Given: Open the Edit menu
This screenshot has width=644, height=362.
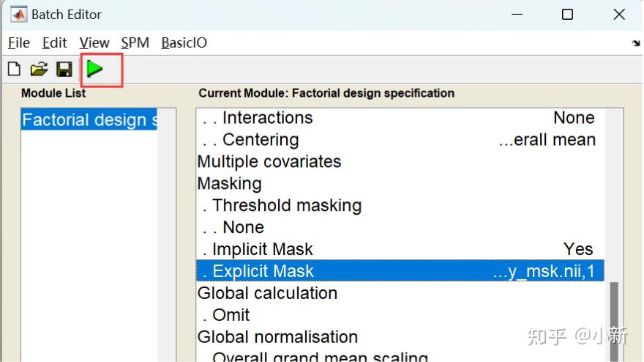Looking at the screenshot, I should pyautogui.click(x=54, y=43).
